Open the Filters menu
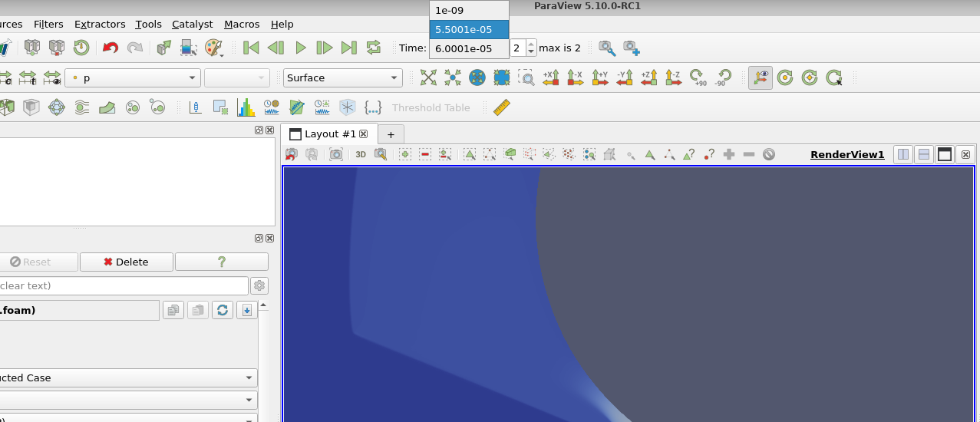Viewport: 980px width, 422px height. [x=48, y=25]
